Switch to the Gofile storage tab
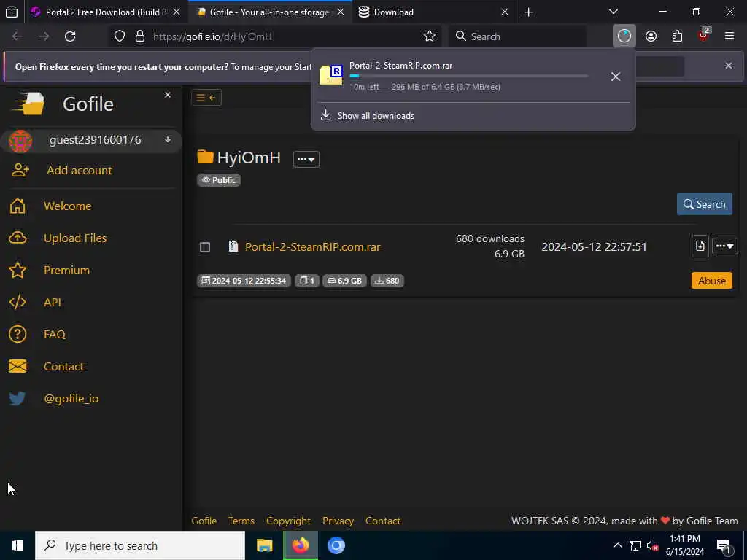 [x=270, y=12]
